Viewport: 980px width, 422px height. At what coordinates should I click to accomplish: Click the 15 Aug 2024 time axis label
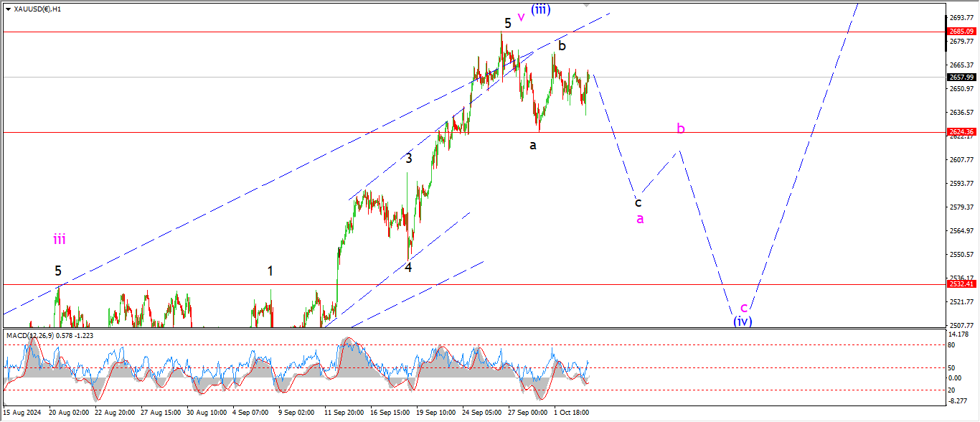(23, 413)
